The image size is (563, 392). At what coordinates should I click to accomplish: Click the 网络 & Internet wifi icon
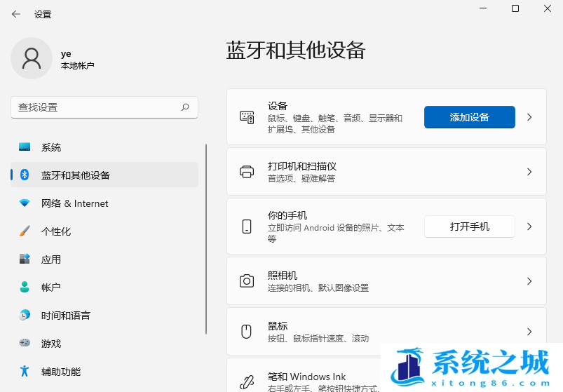(x=25, y=203)
